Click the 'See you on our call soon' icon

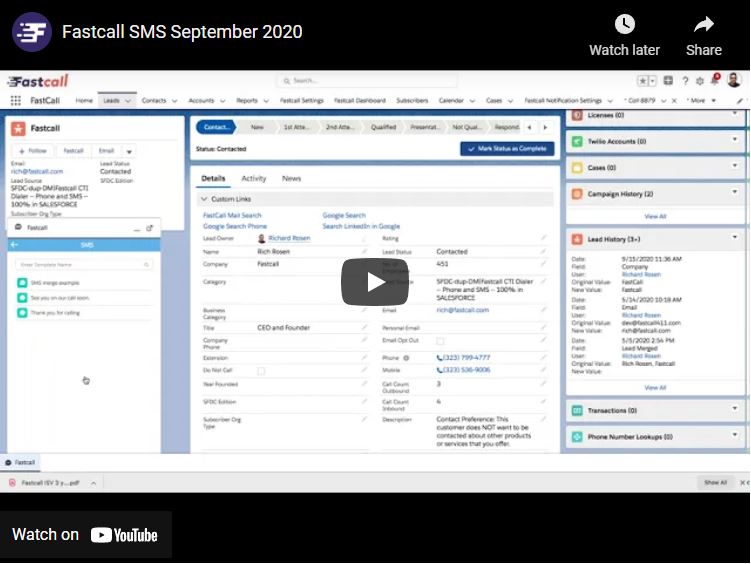22,298
